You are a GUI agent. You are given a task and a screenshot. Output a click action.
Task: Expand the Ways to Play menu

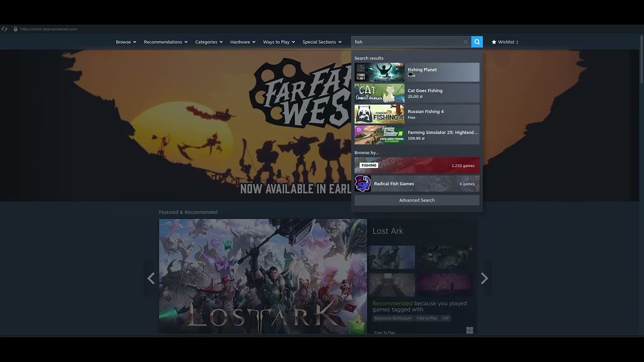[x=279, y=42]
